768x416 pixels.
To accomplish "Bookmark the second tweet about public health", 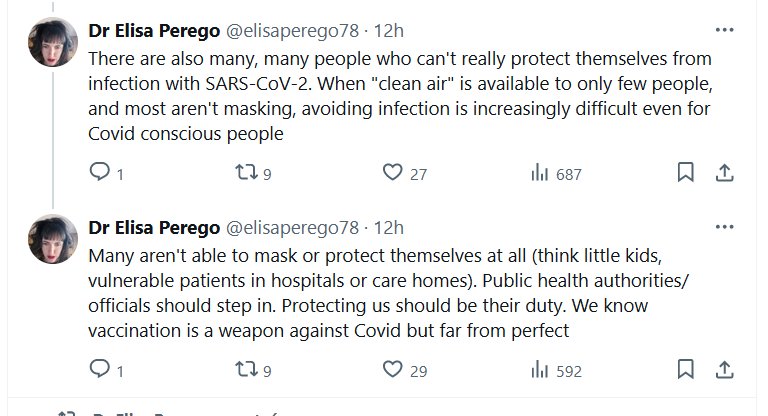I will (x=685, y=370).
